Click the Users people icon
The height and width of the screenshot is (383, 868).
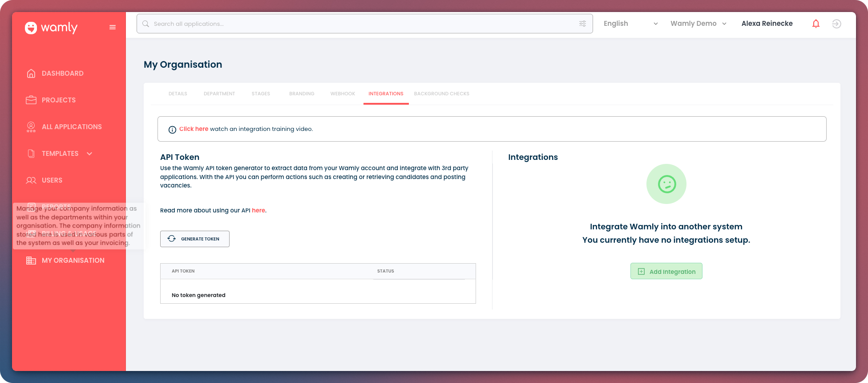[31, 180]
